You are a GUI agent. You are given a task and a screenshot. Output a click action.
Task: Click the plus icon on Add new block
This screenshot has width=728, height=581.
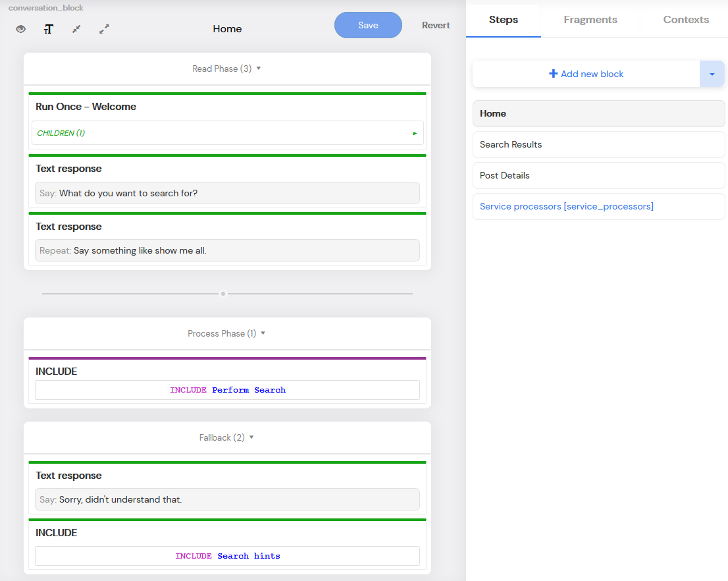tap(553, 73)
